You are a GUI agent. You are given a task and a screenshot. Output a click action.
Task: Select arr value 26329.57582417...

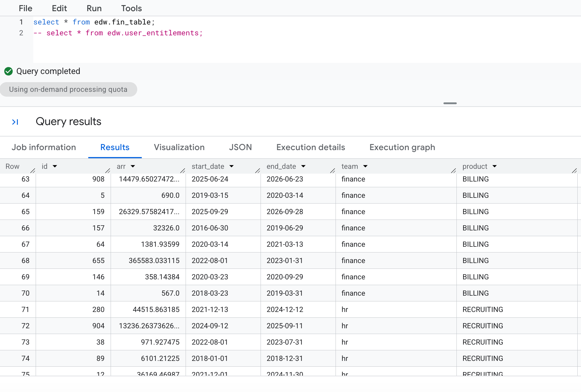149,212
